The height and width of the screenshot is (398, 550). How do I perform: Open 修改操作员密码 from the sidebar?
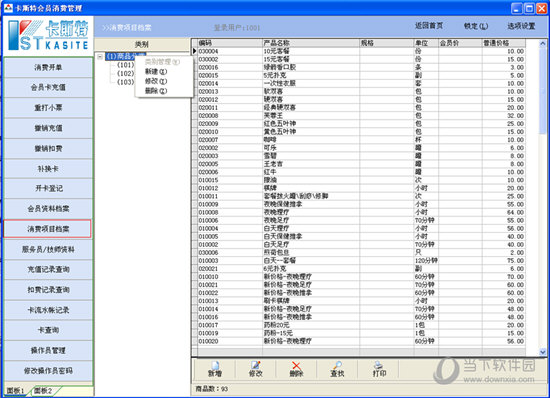pos(48,371)
